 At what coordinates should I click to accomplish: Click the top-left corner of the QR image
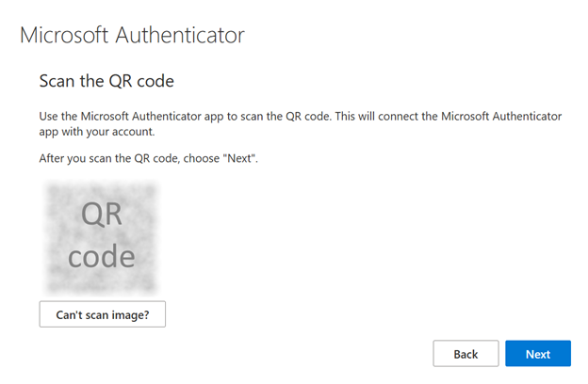point(49,186)
